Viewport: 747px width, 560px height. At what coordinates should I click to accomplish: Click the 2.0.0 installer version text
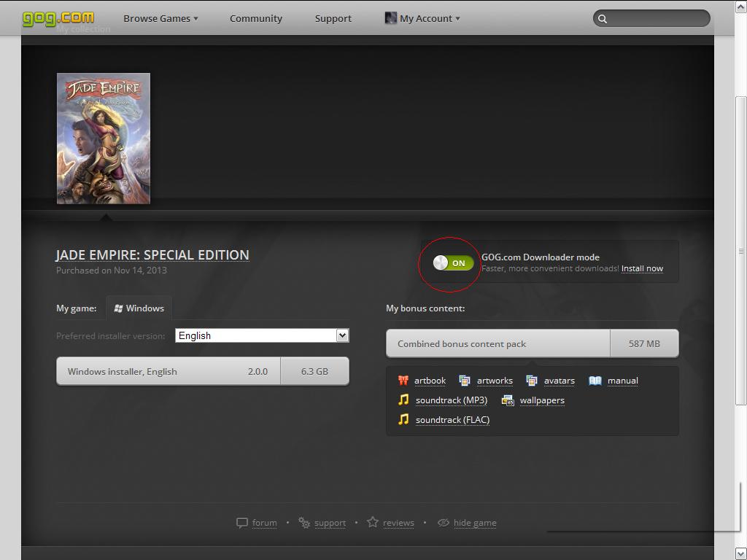coord(258,371)
